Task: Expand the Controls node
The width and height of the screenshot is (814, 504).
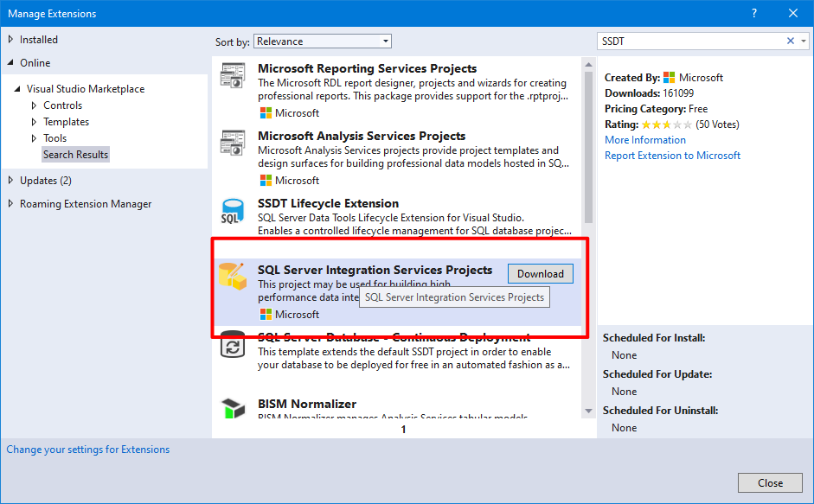Action: pos(34,105)
